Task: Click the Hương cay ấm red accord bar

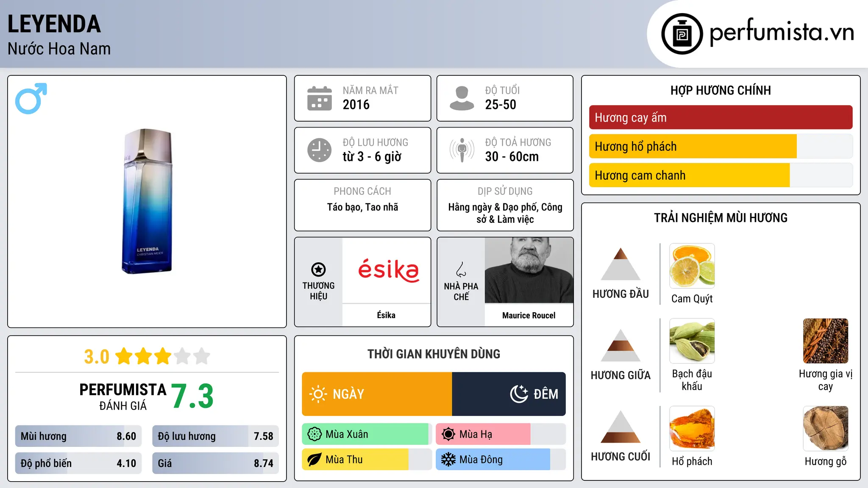Action: (721, 117)
